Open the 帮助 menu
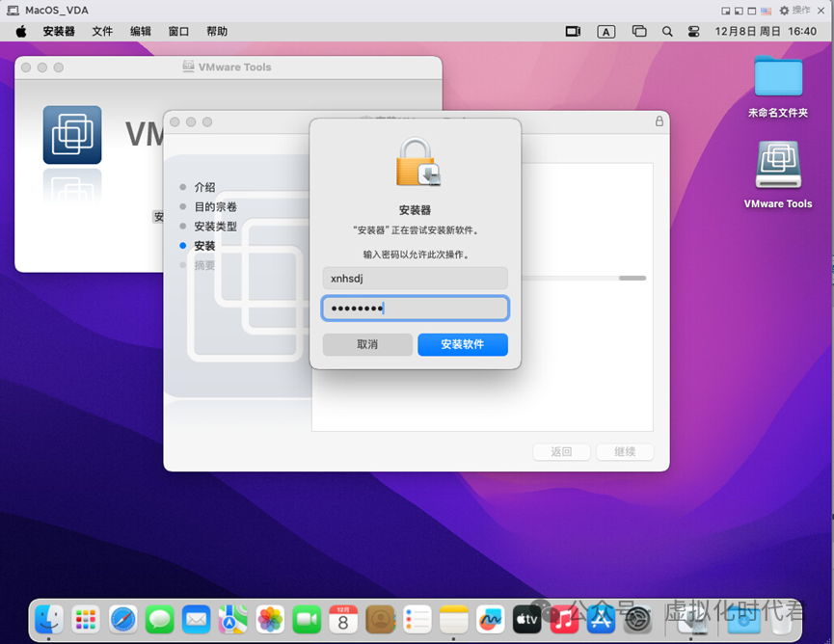This screenshot has width=834, height=644. pos(217,32)
